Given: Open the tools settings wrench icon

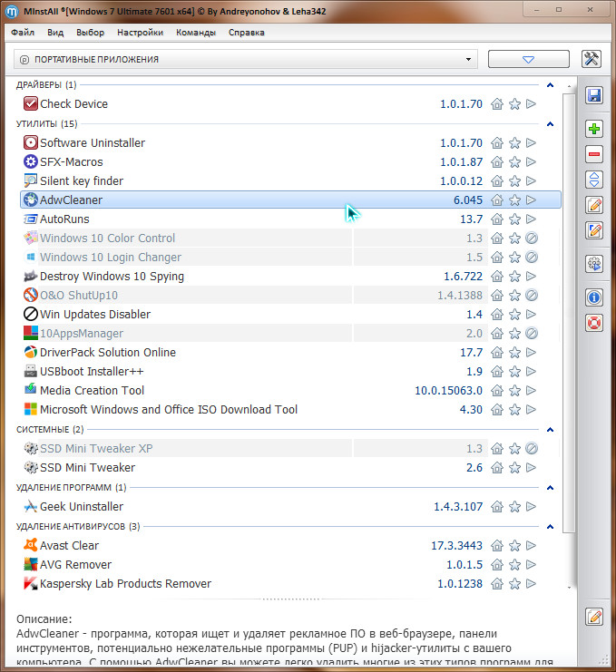Looking at the screenshot, I should coord(592,59).
